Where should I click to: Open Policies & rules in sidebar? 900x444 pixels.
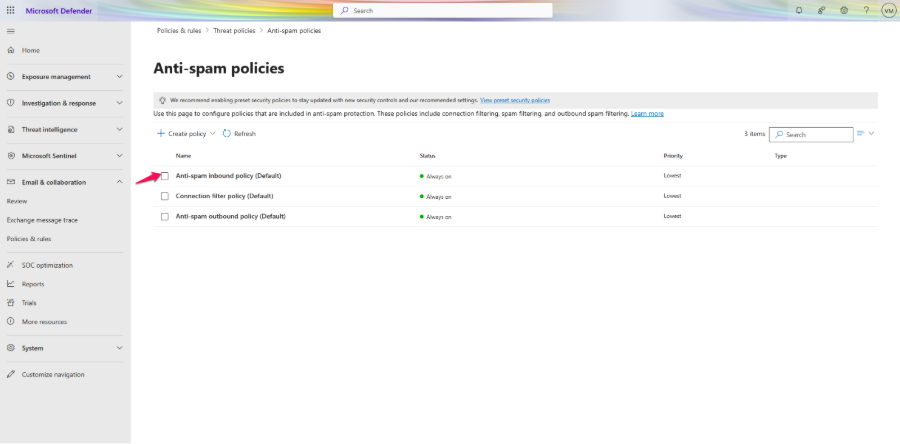tap(29, 239)
